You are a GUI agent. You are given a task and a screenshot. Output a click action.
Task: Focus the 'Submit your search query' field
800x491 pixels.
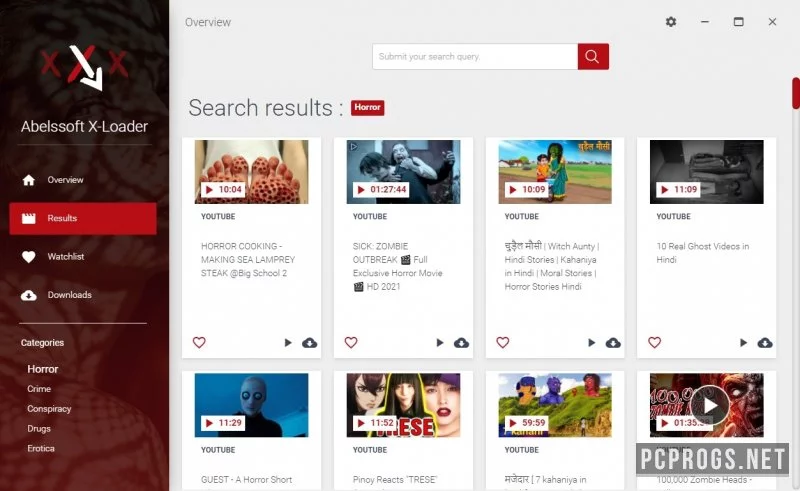click(x=475, y=57)
